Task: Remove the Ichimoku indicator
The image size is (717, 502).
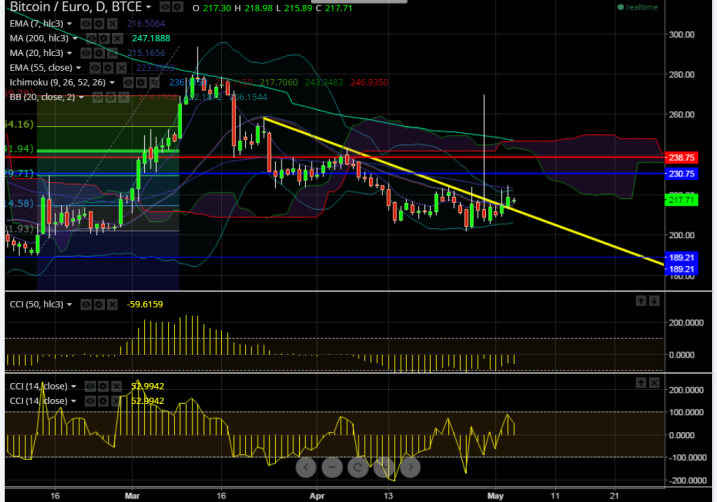Action: (x=155, y=82)
